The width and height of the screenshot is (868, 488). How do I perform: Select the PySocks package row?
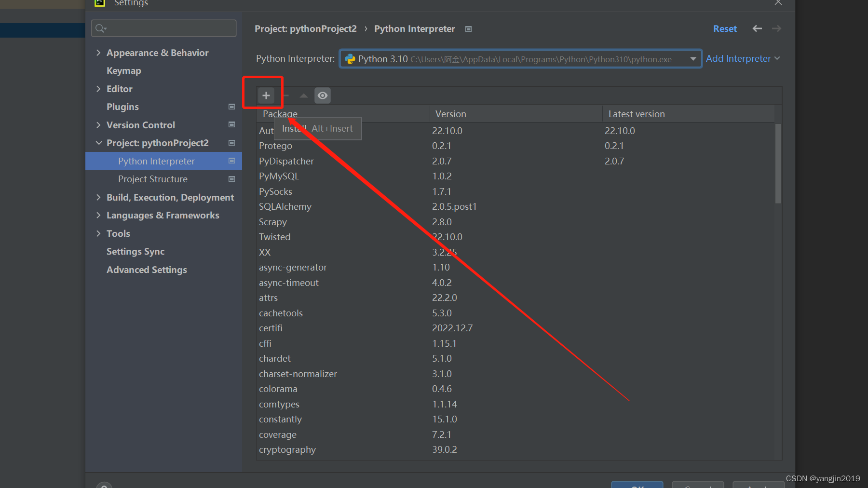pos(515,191)
